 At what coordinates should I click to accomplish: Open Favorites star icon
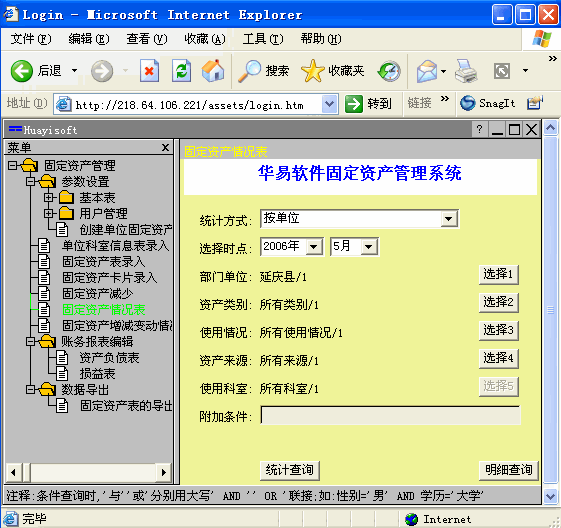tap(312, 71)
